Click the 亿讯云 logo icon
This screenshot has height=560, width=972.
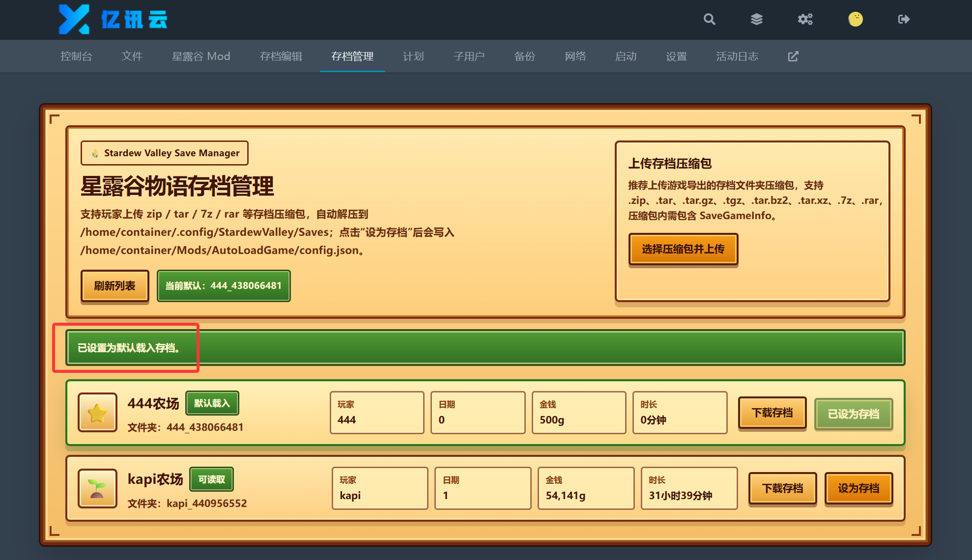(x=74, y=19)
